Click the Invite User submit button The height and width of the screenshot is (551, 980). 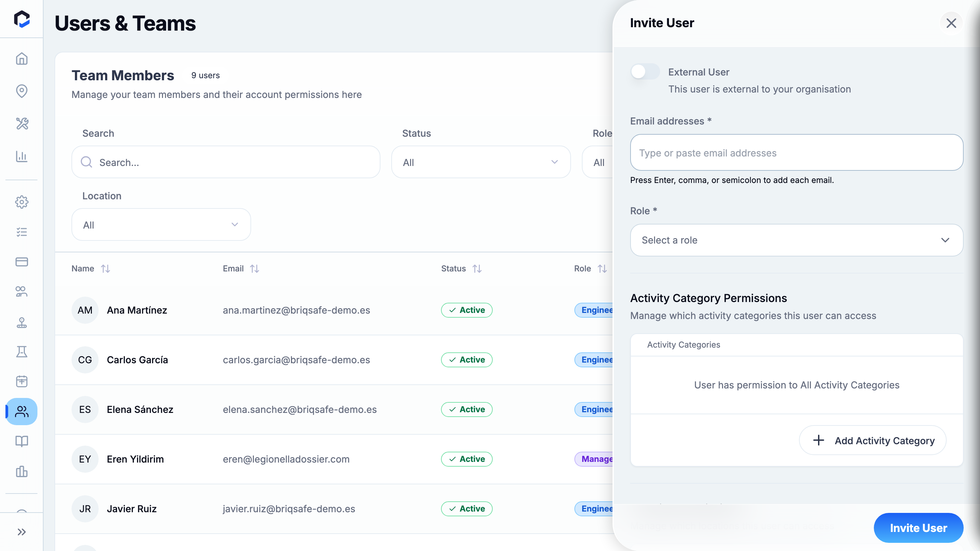coord(918,528)
